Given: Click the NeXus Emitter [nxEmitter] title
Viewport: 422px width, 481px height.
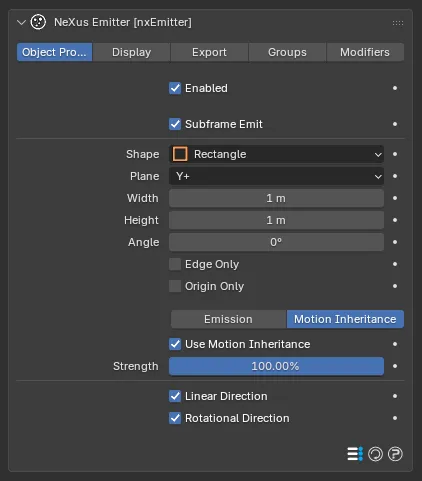Looking at the screenshot, I should (123, 22).
